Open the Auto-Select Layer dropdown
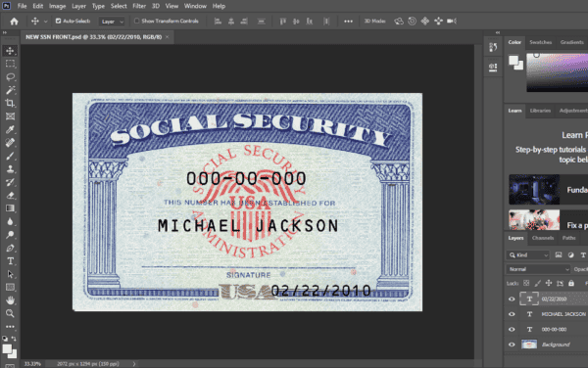The height and width of the screenshot is (368, 588). click(x=112, y=22)
